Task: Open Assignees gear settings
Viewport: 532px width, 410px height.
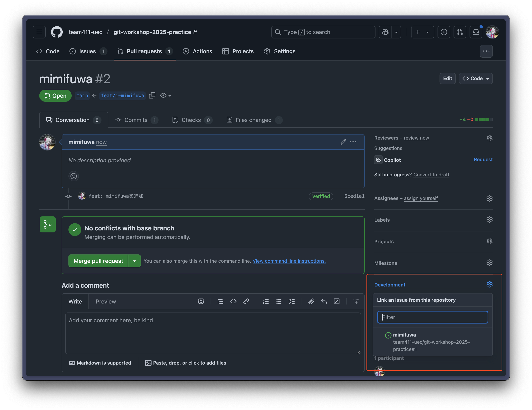Action: [x=489, y=199]
